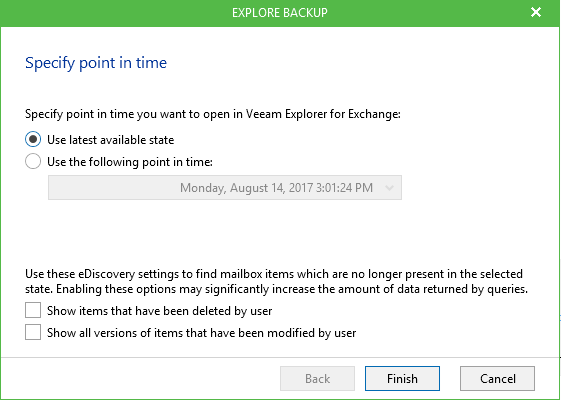Click the Cancel button
The height and width of the screenshot is (402, 561).
pyautogui.click(x=497, y=378)
